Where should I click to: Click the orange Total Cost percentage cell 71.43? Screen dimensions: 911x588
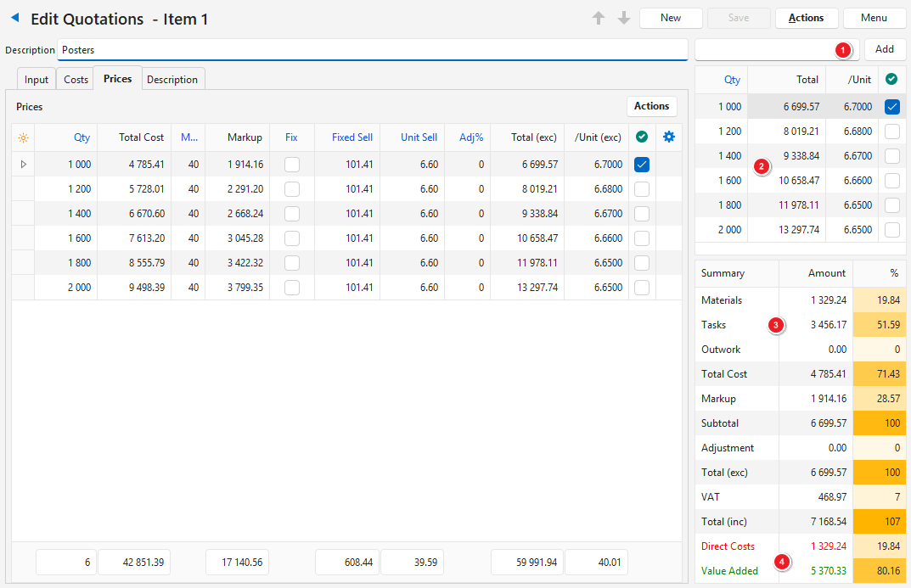click(x=879, y=374)
